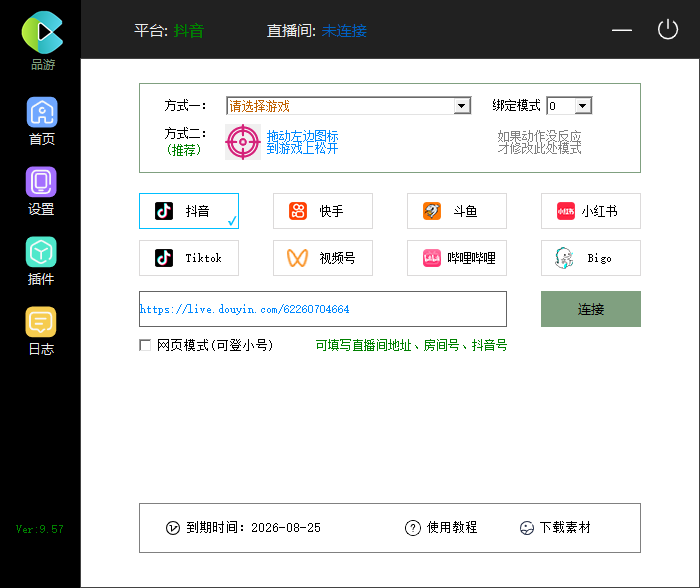This screenshot has width=700, height=588.
Task: Choose the 小红书 platform option
Action: 590,211
